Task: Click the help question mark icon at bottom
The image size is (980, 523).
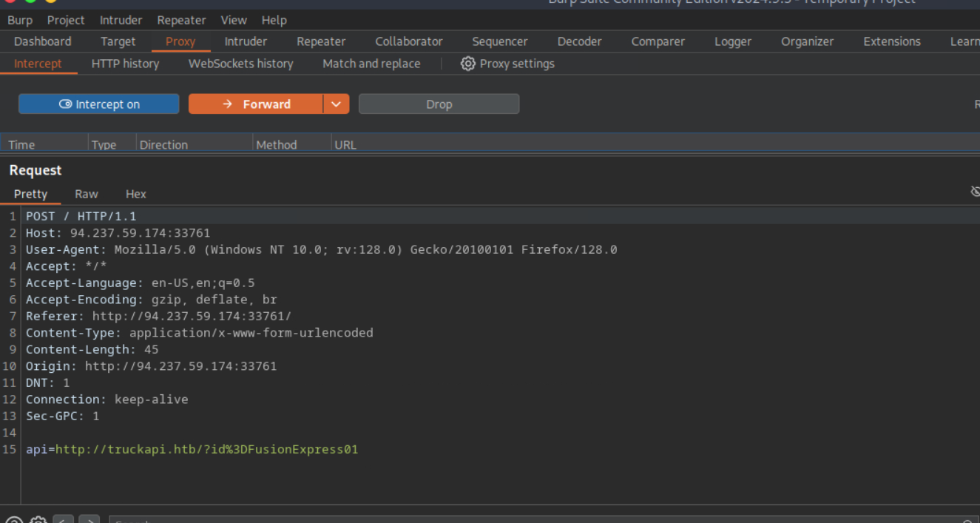Action: coord(13,520)
